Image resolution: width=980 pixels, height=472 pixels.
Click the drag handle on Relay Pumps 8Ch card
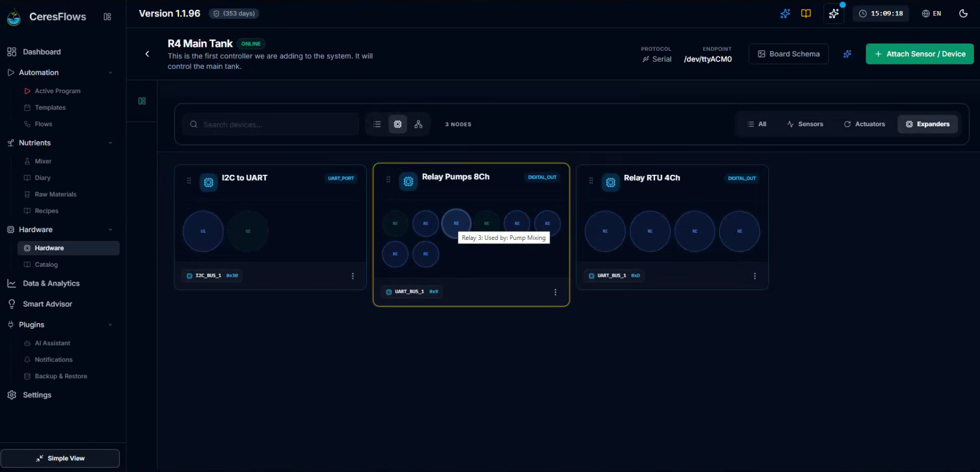coord(388,180)
